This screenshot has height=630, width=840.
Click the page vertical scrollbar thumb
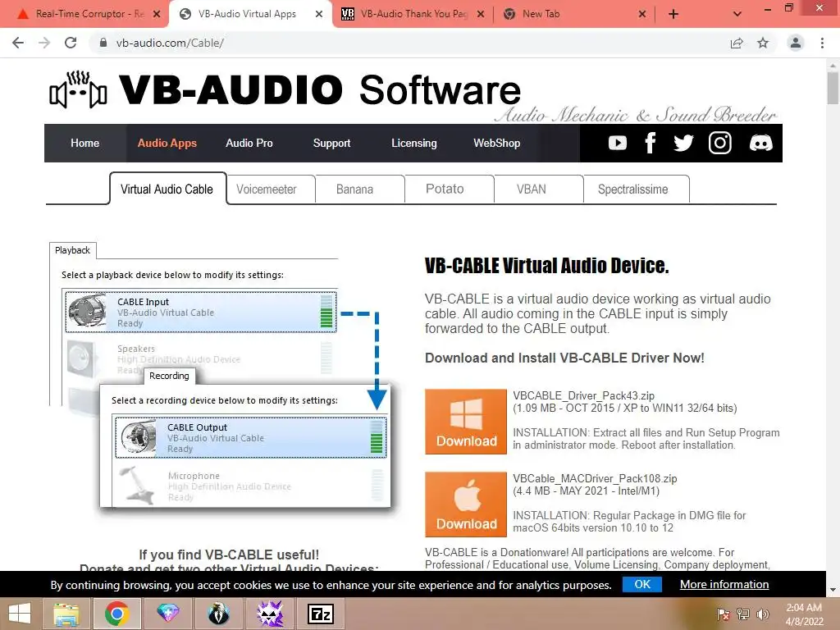coord(833,88)
